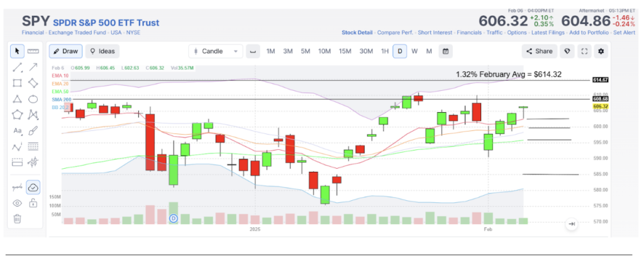Click the Set Alert link

click(625, 33)
